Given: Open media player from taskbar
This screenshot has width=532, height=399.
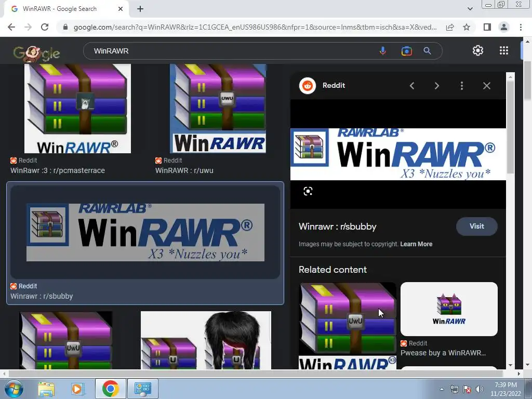Looking at the screenshot, I should [77, 389].
